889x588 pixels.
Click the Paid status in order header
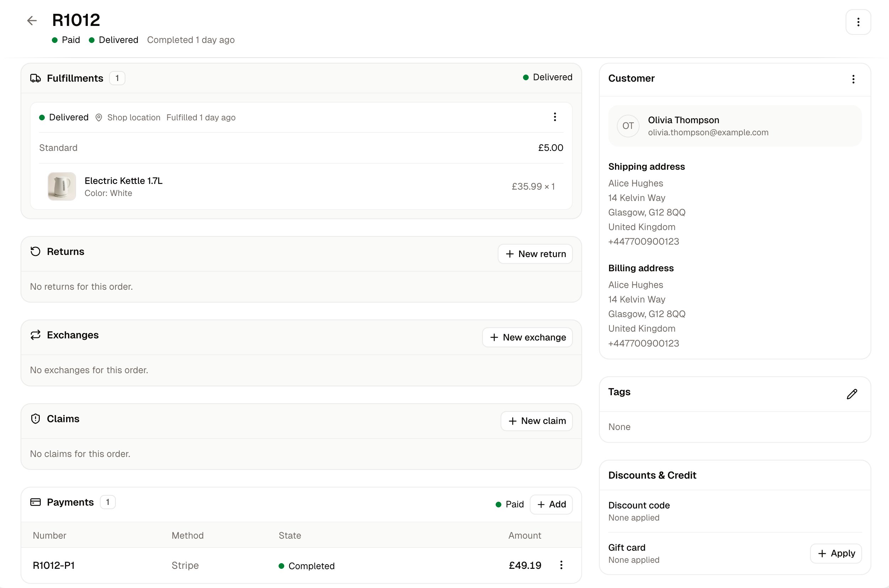(x=66, y=40)
